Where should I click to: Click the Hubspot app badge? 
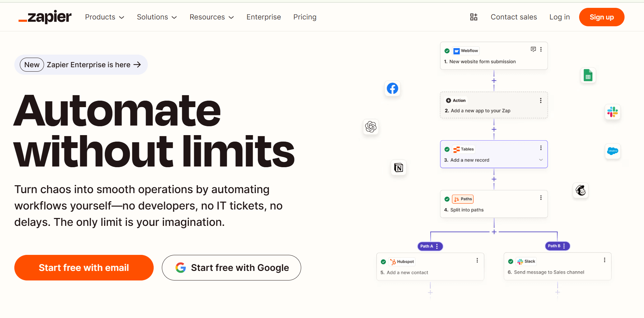[402, 262]
